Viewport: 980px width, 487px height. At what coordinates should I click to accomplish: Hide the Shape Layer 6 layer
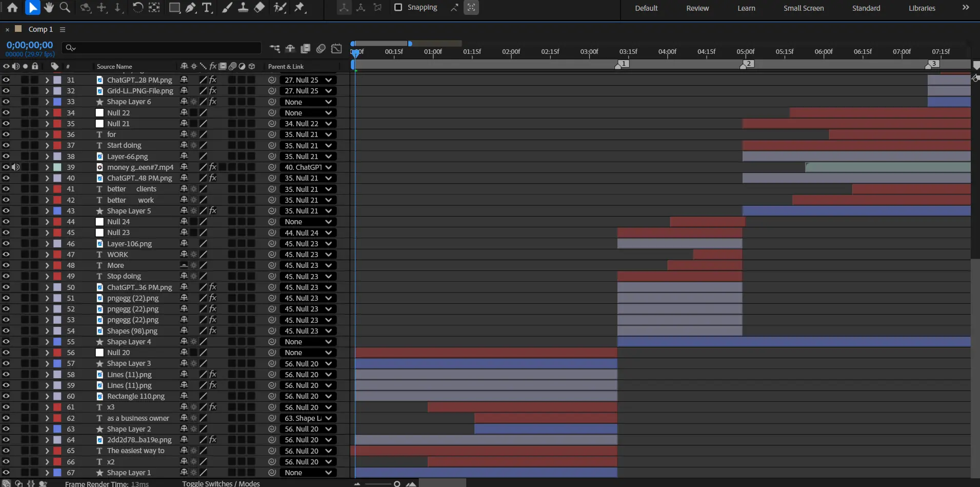[6, 102]
